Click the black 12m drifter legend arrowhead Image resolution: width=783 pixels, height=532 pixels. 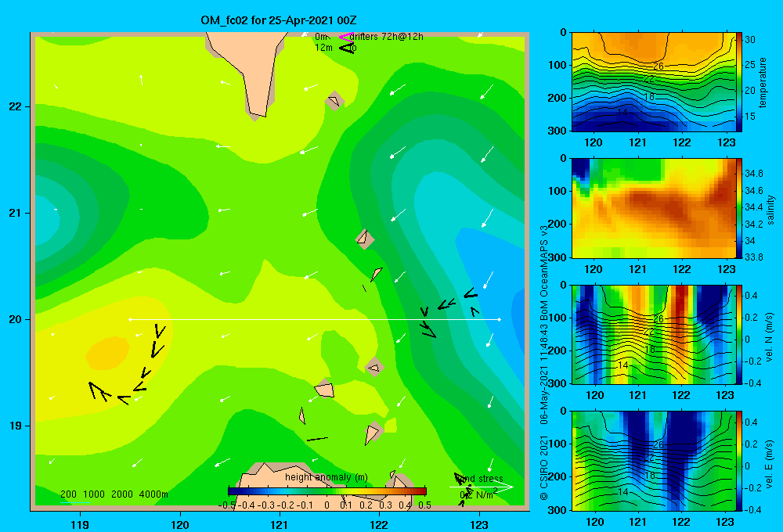tap(347, 48)
